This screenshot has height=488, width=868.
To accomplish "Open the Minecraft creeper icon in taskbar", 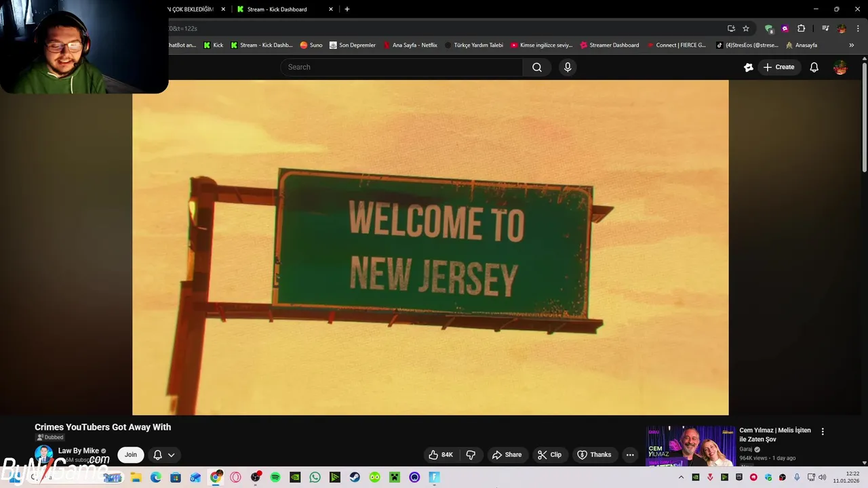I will tap(395, 477).
